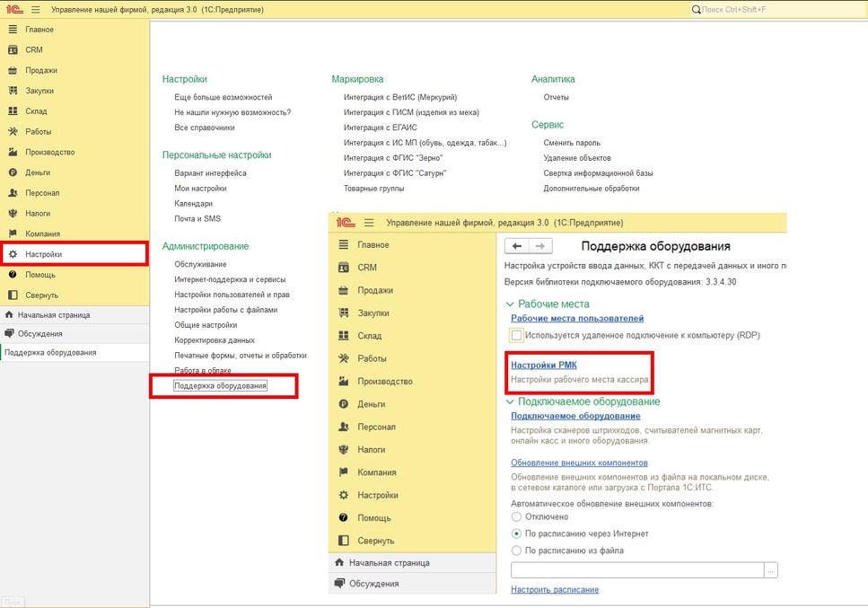Open the Деньги coin icon section
Screen dimensions: 868x608
coord(13,172)
